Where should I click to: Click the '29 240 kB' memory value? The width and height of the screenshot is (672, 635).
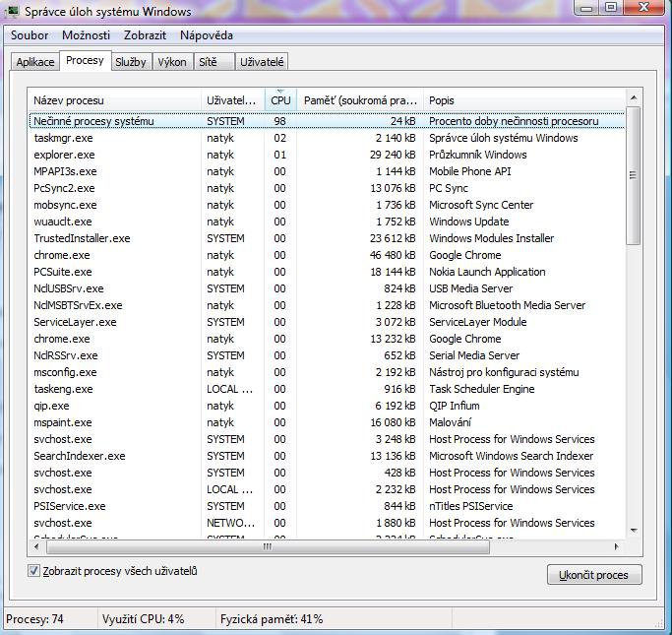pyautogui.click(x=393, y=155)
